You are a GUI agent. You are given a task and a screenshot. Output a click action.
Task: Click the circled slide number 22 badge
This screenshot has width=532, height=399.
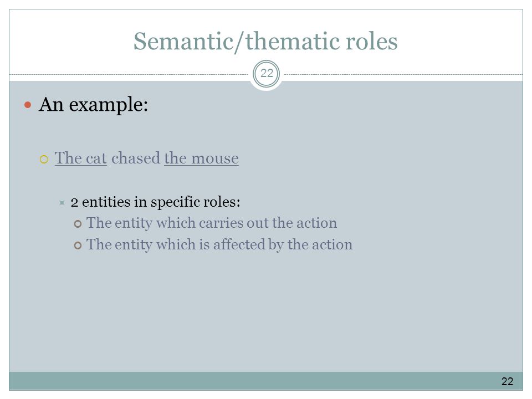pyautogui.click(x=267, y=73)
